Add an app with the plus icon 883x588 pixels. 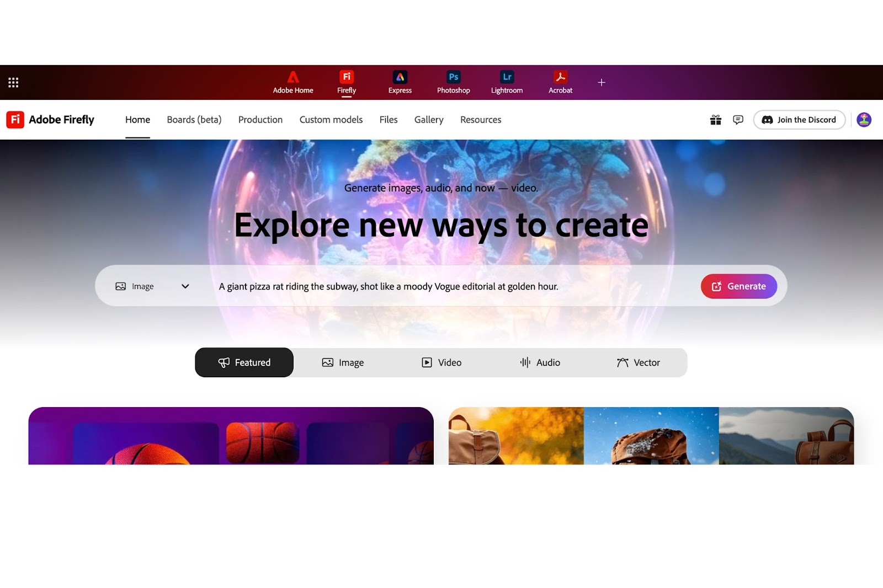tap(602, 82)
